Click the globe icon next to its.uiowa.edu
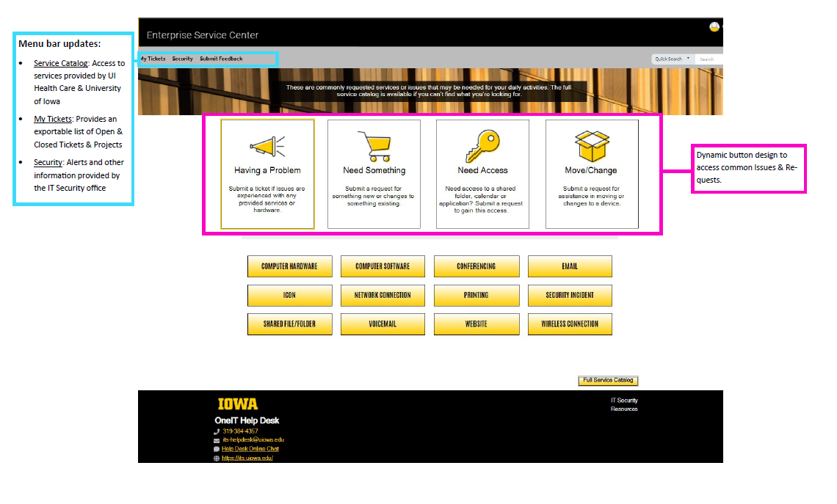This screenshot has width=837, height=504. coord(216,459)
